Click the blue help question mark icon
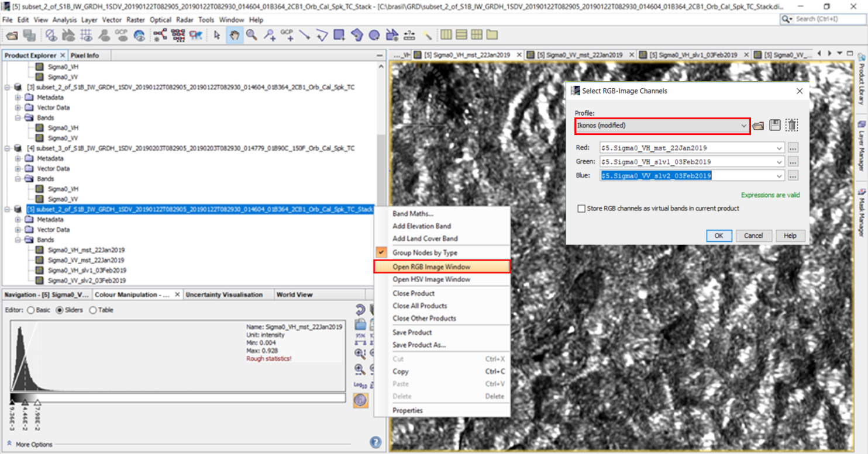The width and height of the screenshot is (868, 454). (x=376, y=442)
